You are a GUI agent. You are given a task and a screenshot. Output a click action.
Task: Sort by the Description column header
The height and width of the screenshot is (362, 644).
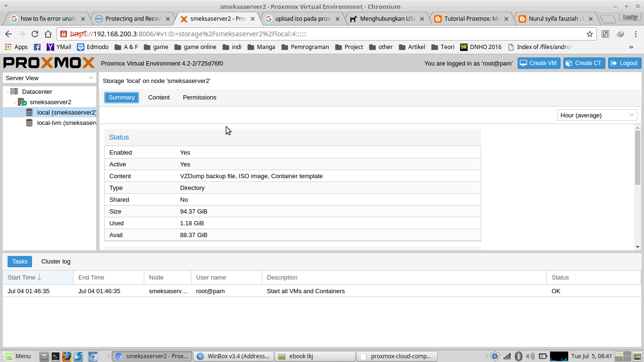pos(404,277)
